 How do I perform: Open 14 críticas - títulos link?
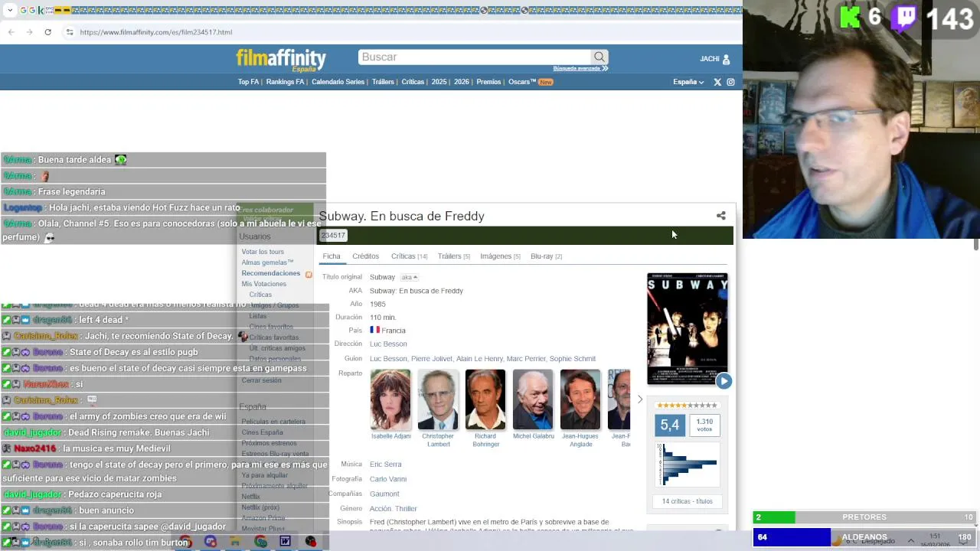(x=687, y=501)
